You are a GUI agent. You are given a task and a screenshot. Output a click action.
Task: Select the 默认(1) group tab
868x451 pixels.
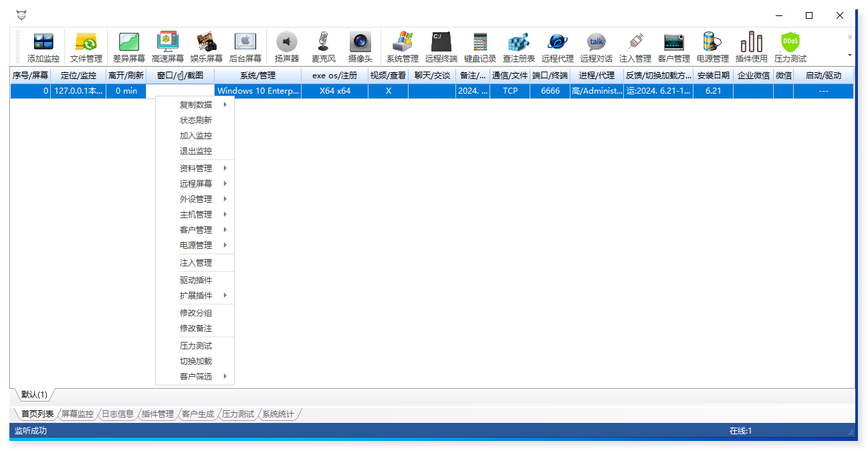point(33,395)
